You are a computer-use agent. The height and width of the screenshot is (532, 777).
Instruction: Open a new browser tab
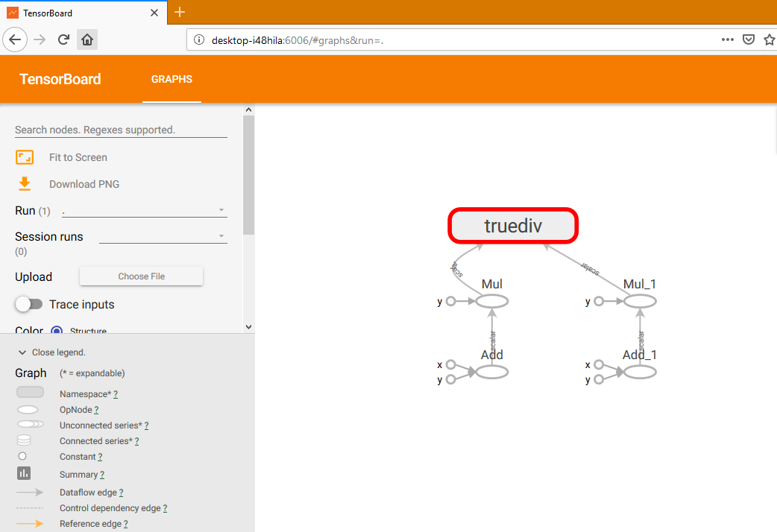pos(180,12)
